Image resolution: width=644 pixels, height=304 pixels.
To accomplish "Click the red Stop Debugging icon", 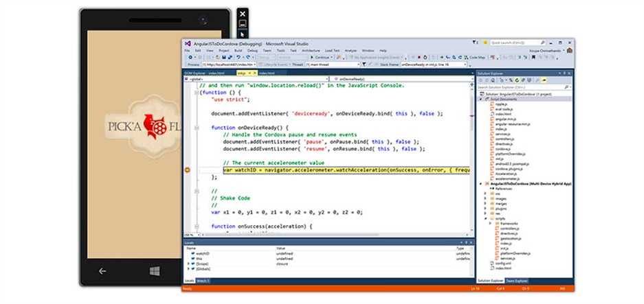I will [x=419, y=58].
